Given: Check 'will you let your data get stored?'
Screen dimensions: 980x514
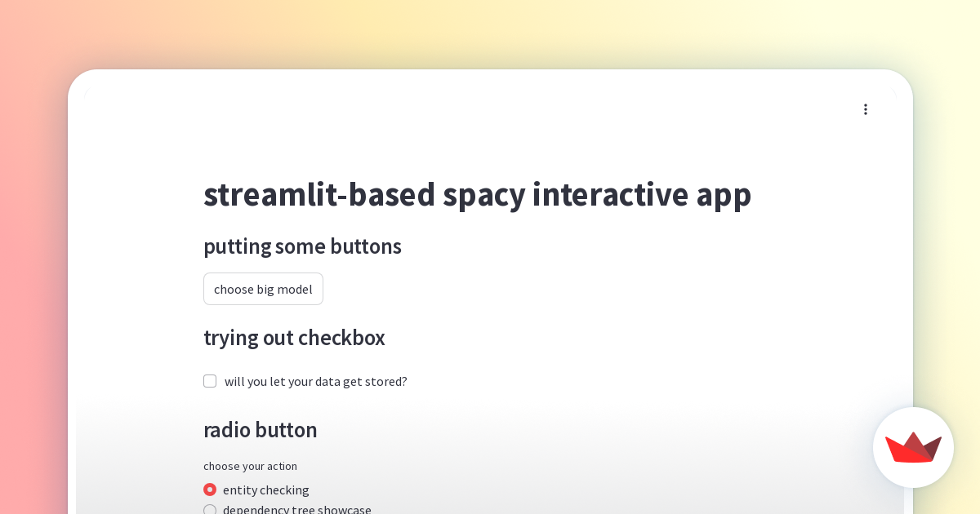Looking at the screenshot, I should click(x=210, y=381).
